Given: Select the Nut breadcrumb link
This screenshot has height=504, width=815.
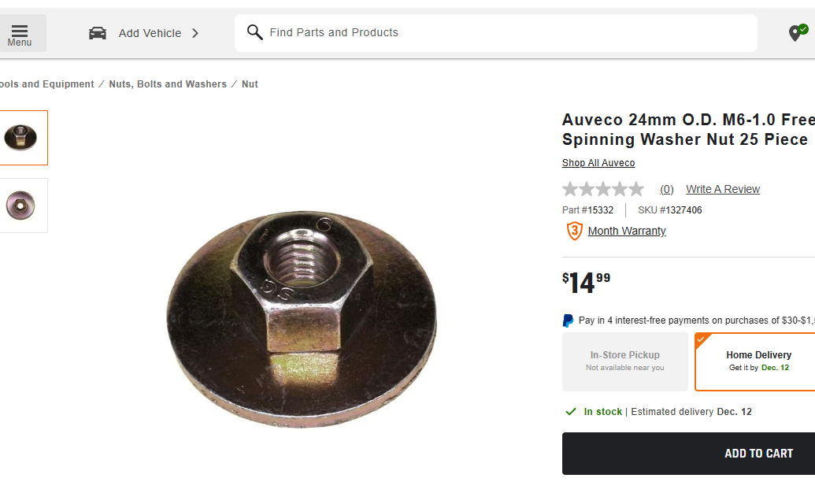Looking at the screenshot, I should click(250, 83).
